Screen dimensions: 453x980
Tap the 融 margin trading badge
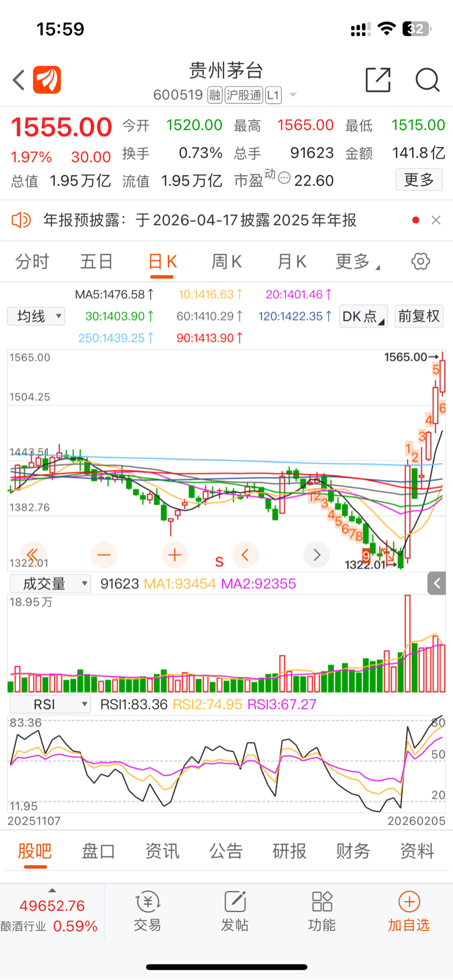click(215, 95)
